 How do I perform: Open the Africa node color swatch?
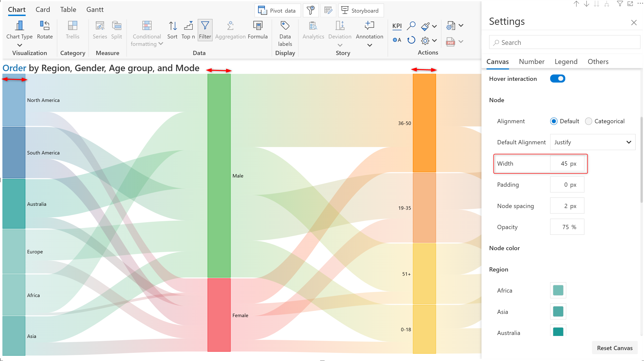558,291
